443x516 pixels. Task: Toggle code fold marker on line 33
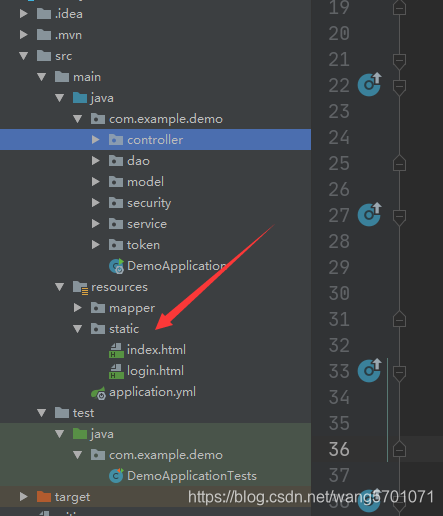(x=399, y=373)
